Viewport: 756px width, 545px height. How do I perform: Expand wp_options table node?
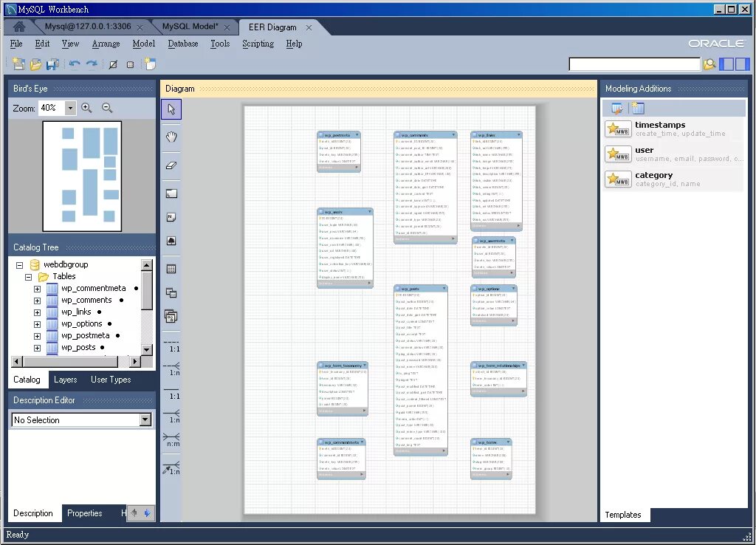(x=37, y=324)
